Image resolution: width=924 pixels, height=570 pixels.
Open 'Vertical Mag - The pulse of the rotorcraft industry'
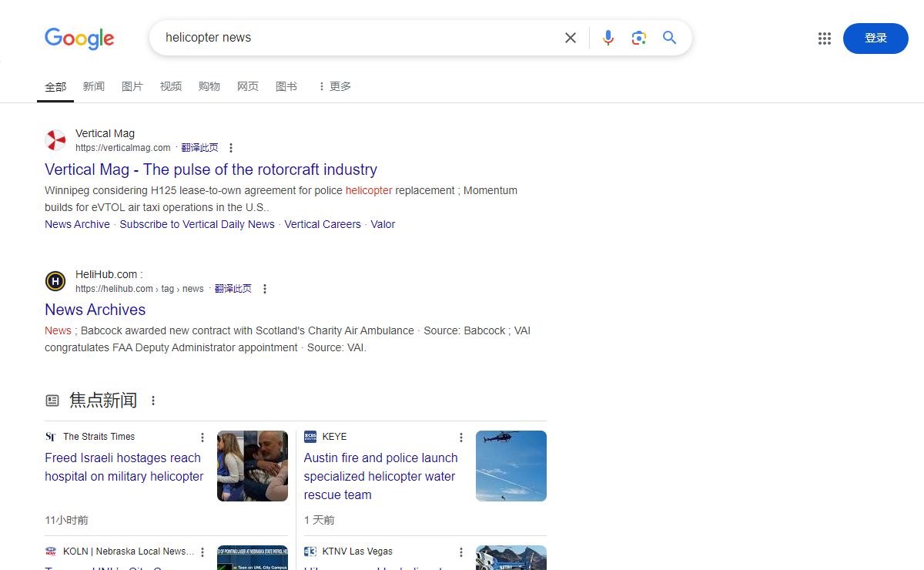(211, 169)
